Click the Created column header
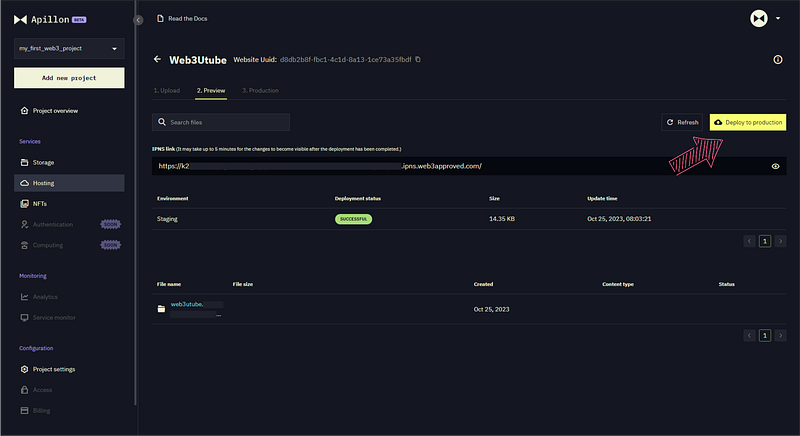The width and height of the screenshot is (800, 436). tap(483, 284)
